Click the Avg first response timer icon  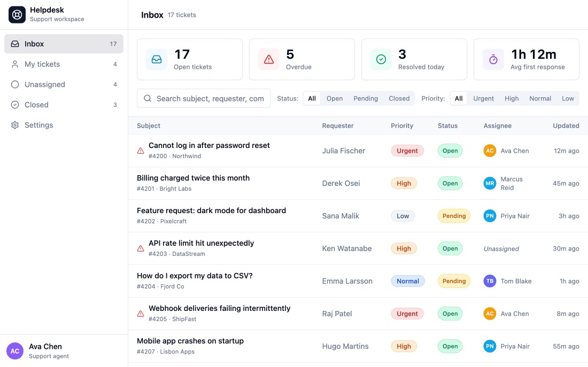pyautogui.click(x=493, y=59)
